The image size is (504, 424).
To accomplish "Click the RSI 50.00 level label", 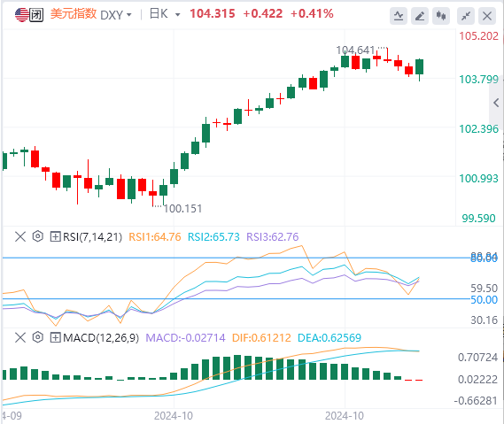I will pos(484,300).
